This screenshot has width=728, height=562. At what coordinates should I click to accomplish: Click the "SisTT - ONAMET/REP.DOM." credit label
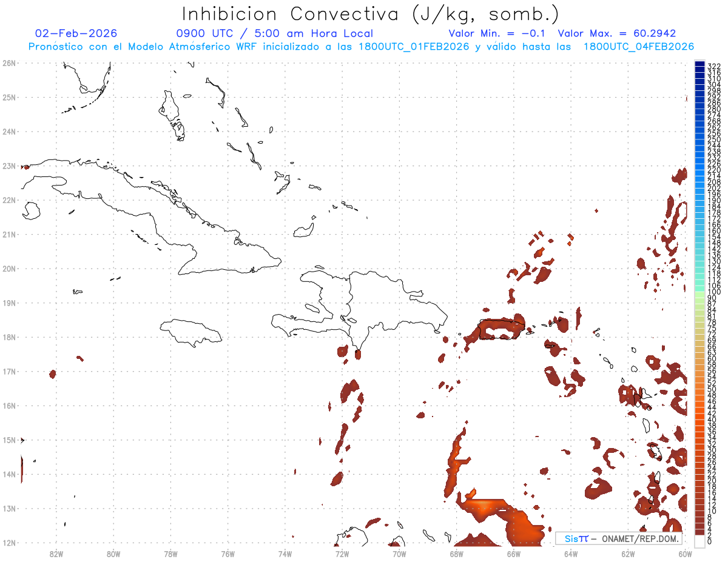(x=619, y=538)
